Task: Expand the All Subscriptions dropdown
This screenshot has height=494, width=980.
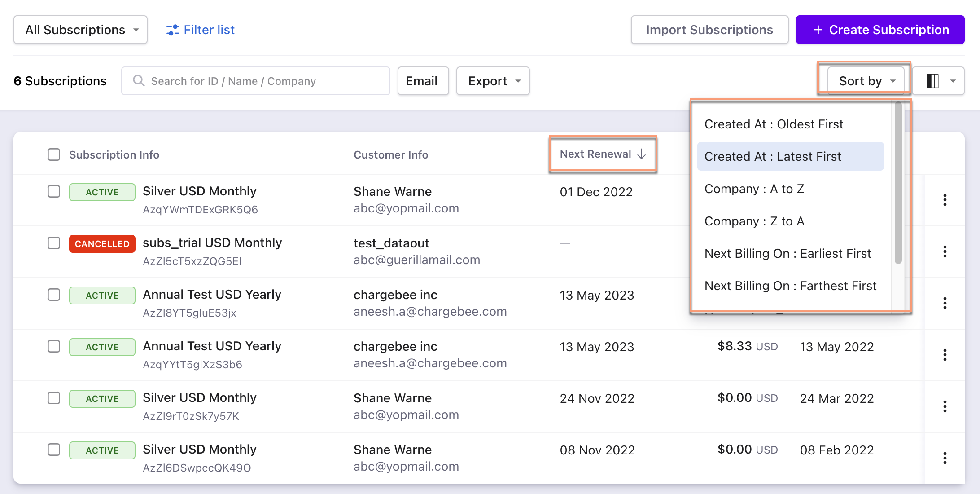Action: [x=81, y=30]
